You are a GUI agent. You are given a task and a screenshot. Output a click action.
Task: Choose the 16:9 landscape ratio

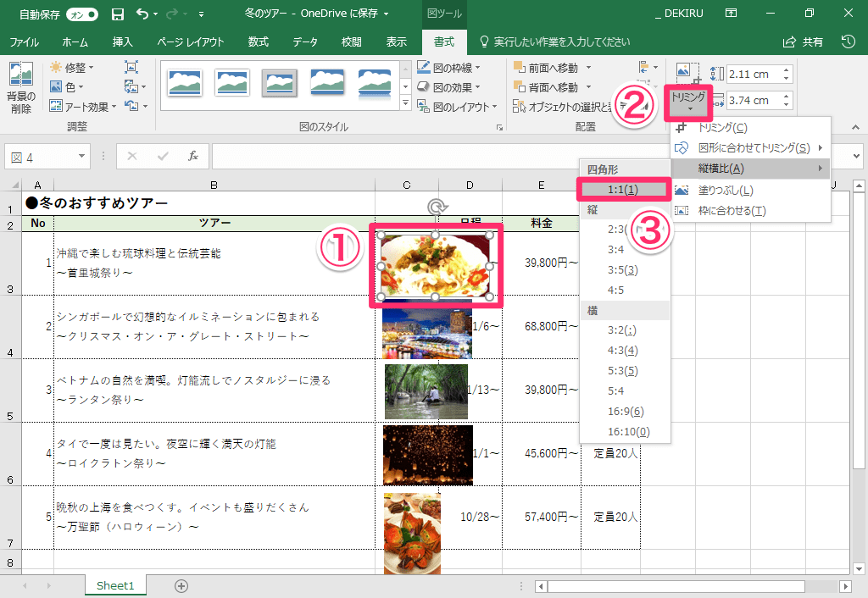[625, 411]
